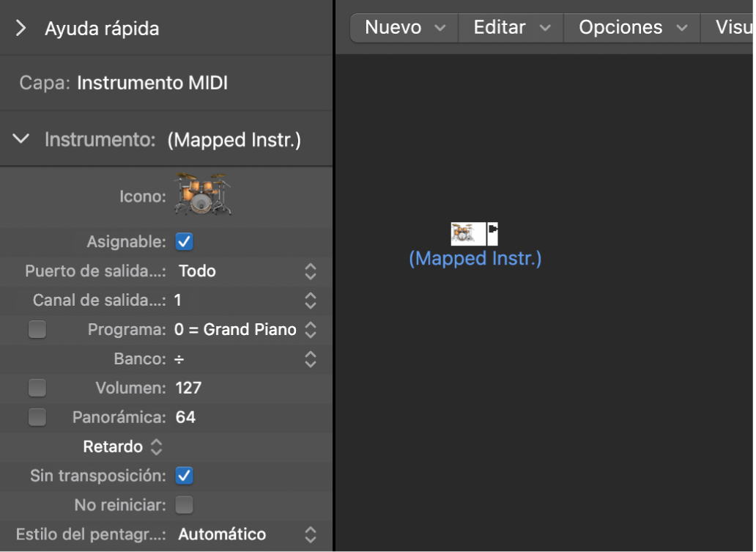Click the drum kit icon next to Icono
Viewport: 756px width, 552px height.
tap(202, 195)
